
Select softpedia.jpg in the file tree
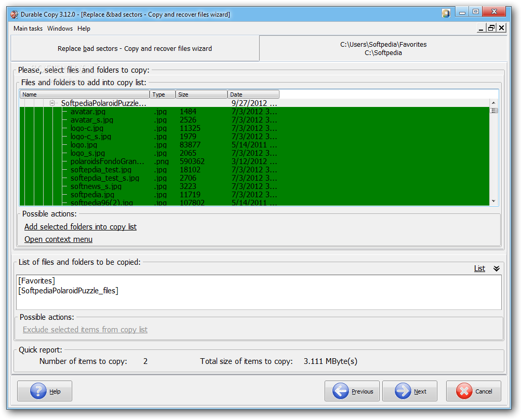92,195
